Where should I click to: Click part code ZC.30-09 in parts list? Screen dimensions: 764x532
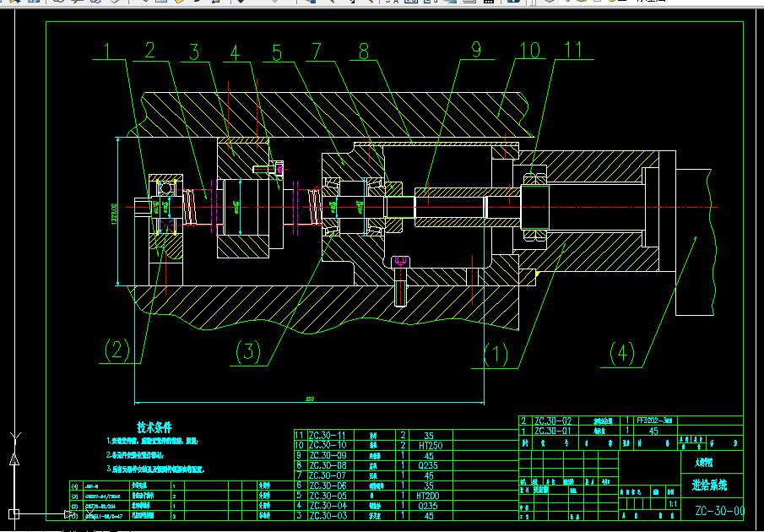click(328, 455)
